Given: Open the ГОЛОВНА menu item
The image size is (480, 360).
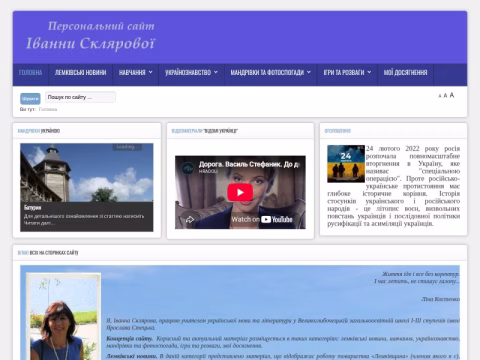Looking at the screenshot, I should tap(31, 72).
